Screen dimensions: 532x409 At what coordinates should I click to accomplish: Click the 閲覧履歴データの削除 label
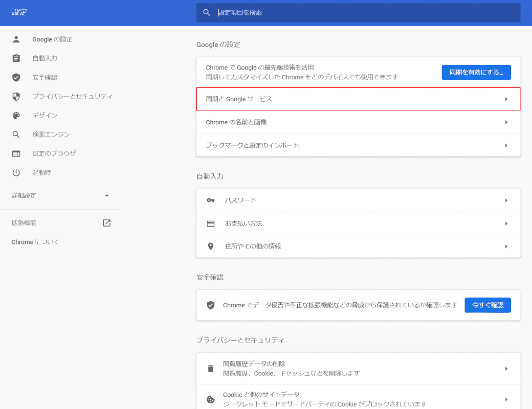pos(254,363)
